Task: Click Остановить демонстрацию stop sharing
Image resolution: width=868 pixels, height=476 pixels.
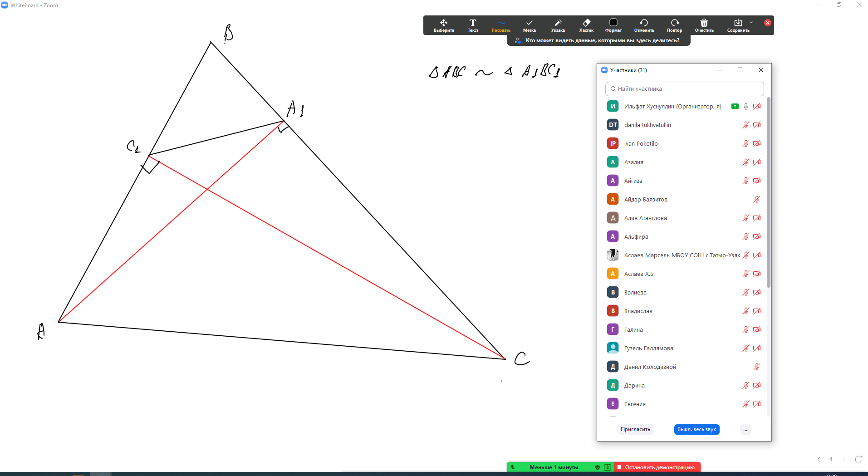Action: (x=657, y=467)
